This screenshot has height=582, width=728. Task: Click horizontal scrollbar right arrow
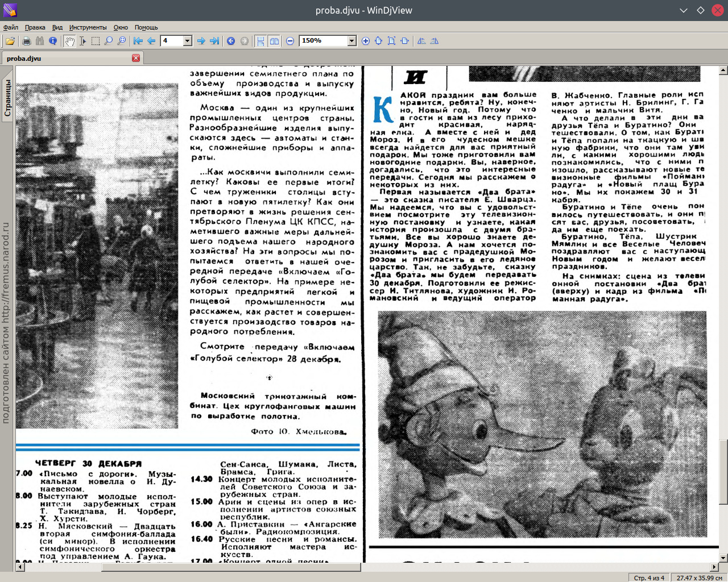pyautogui.click(x=714, y=567)
